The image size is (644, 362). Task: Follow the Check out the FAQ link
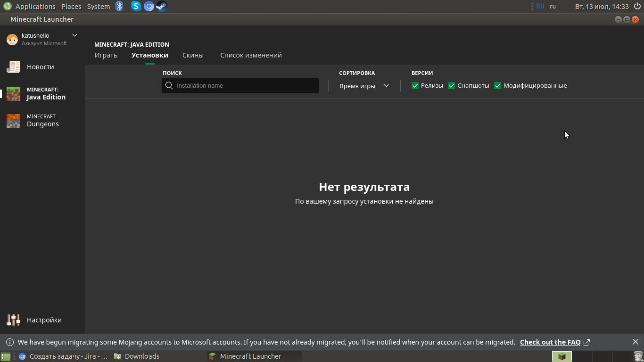pyautogui.click(x=550, y=342)
